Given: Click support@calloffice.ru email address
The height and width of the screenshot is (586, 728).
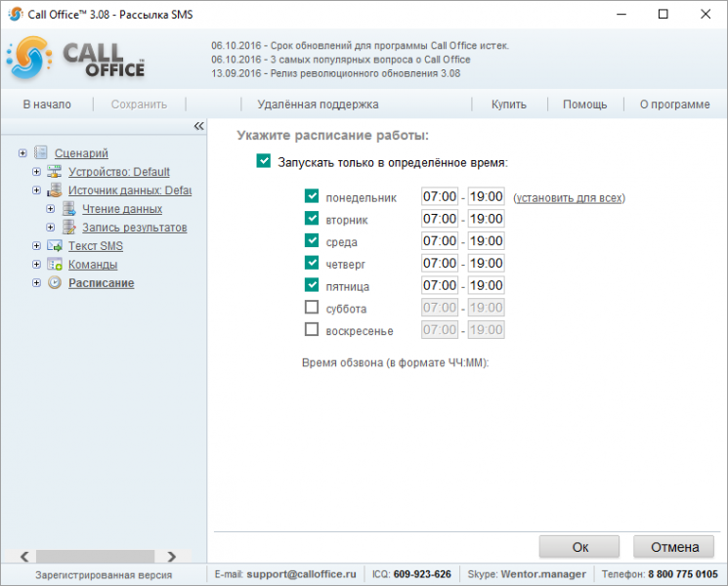Looking at the screenshot, I should [x=301, y=574].
